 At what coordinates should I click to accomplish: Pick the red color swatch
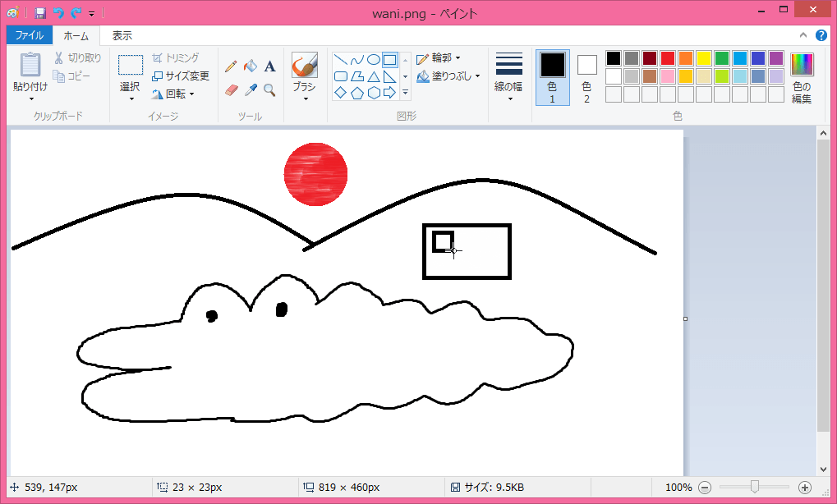pyautogui.click(x=668, y=58)
